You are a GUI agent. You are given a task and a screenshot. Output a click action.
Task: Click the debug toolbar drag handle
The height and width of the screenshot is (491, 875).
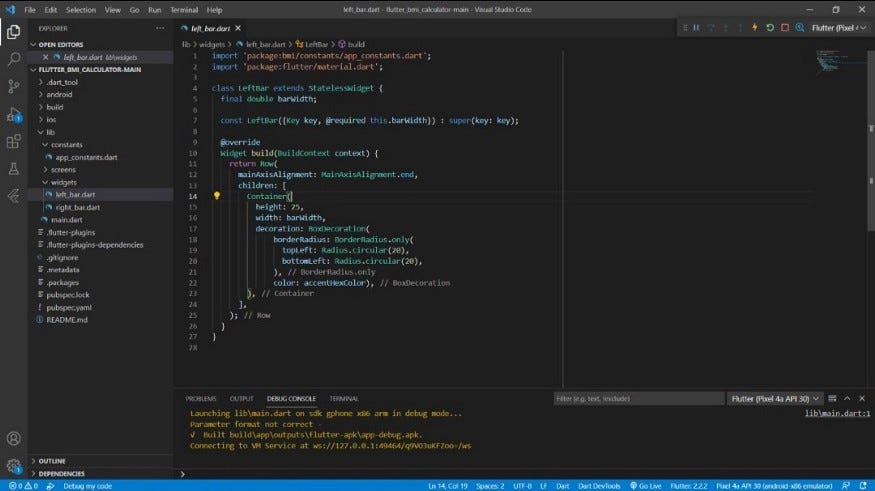pyautogui.click(x=685, y=27)
